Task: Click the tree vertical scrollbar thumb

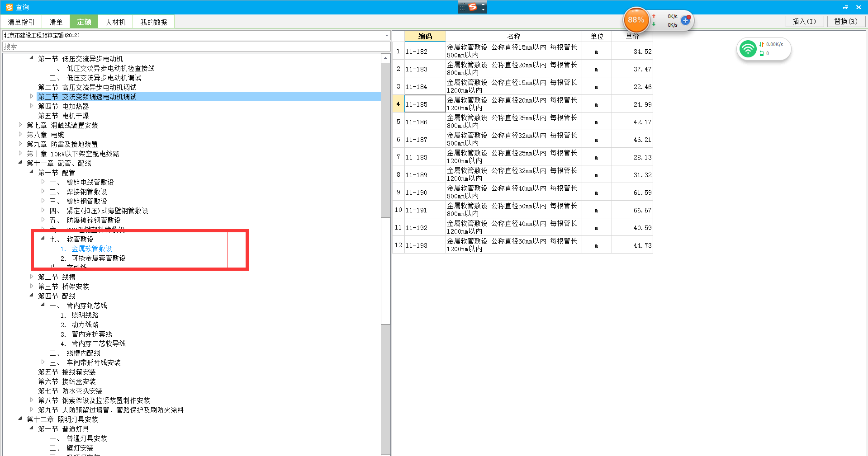Action: (385, 271)
